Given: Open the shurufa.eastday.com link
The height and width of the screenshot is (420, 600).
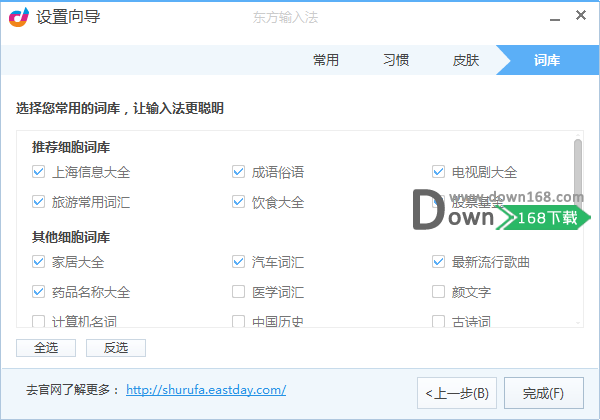Looking at the screenshot, I should pyautogui.click(x=206, y=390).
